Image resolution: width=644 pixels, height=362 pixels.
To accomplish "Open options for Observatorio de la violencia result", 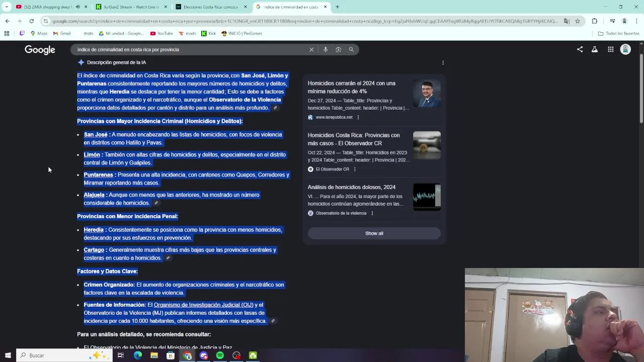I will [x=372, y=213].
